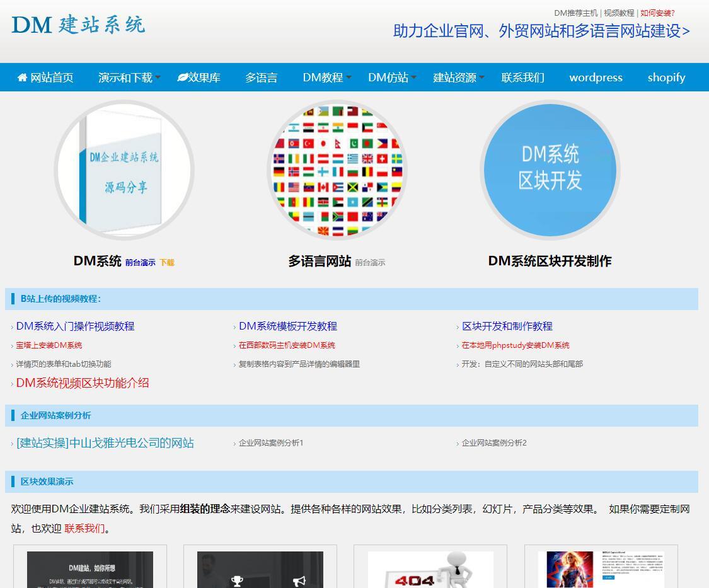Open DM系统视频区块功能介绍 red link
The height and width of the screenshot is (588, 709).
83,383
